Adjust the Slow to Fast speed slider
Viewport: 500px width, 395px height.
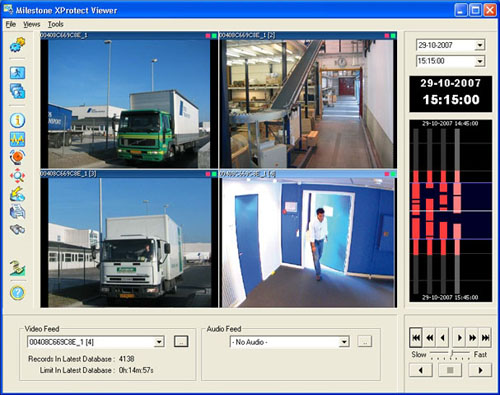(x=451, y=354)
